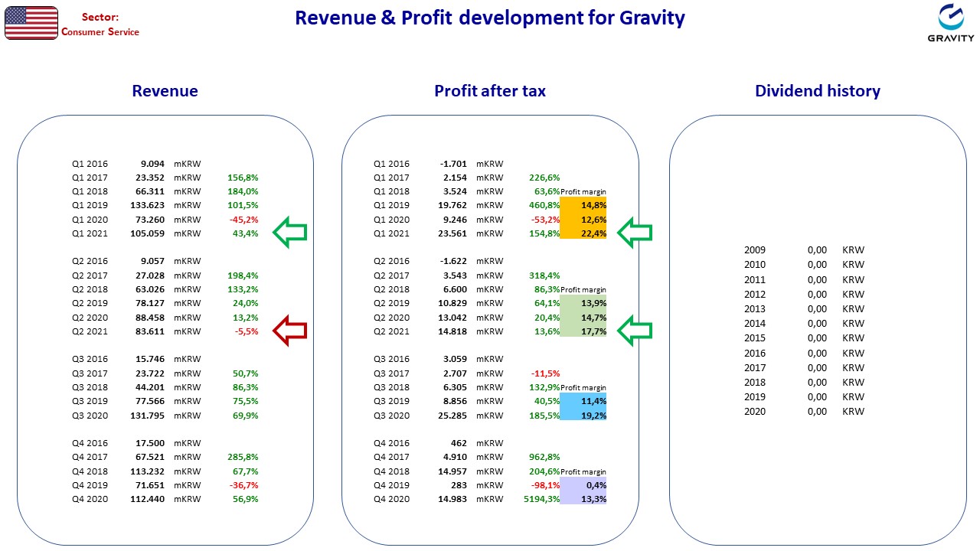The height and width of the screenshot is (551, 980).
Task: Select Q4 2020 revenue value 112.440
Action: click(148, 499)
